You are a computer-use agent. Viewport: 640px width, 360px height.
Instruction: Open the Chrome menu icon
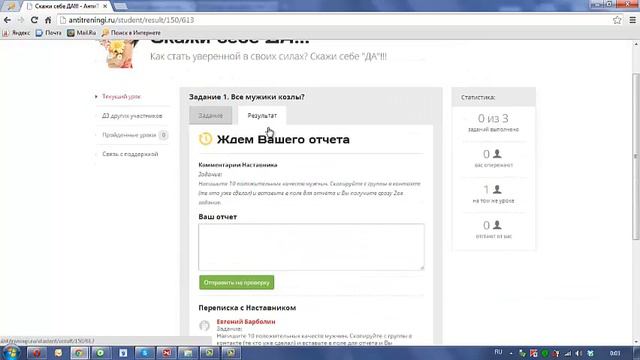pos(632,20)
